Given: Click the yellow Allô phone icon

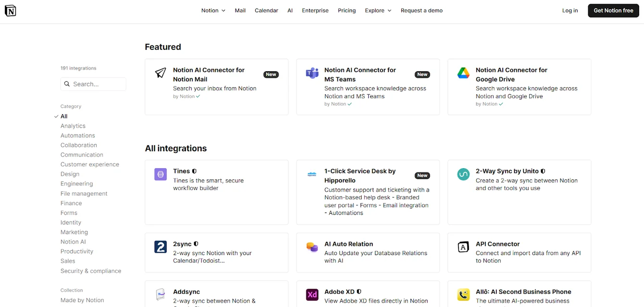Looking at the screenshot, I should pyautogui.click(x=463, y=295).
